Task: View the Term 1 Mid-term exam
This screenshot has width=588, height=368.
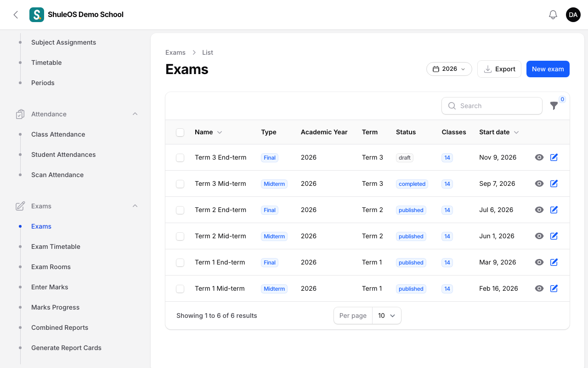Action: pos(539,288)
